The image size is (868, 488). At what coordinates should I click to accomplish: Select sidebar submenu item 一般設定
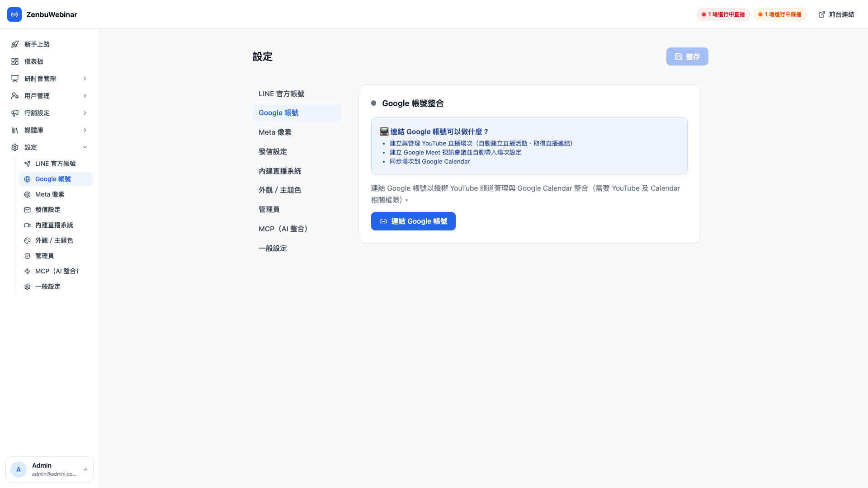point(56,286)
